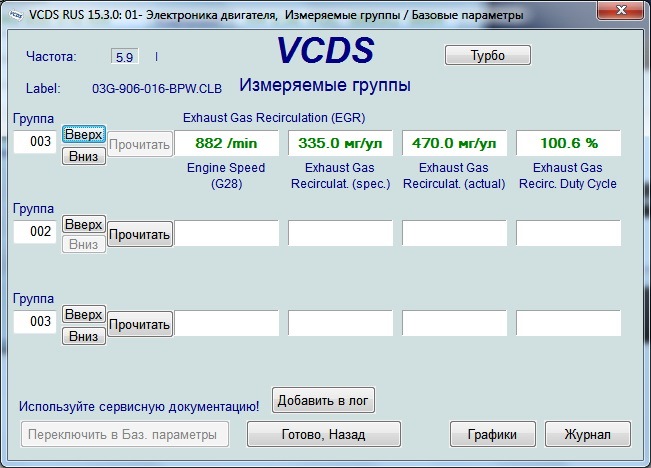The image size is (651, 468).
Task: Click the Exhaust Gas Recirculat. (spec.) label
Action: click(x=340, y=176)
